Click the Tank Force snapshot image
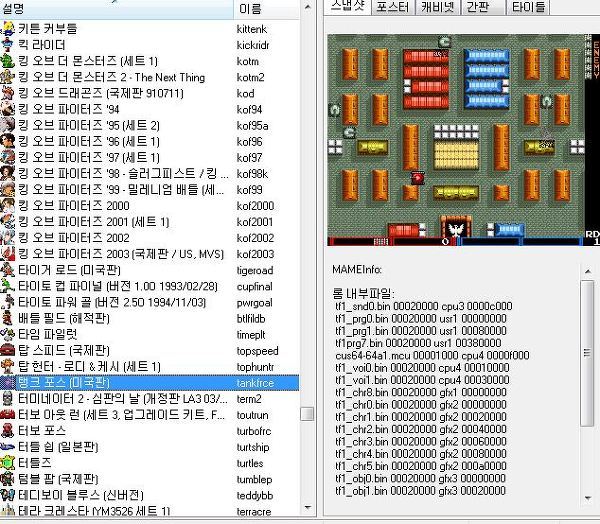 click(x=463, y=140)
